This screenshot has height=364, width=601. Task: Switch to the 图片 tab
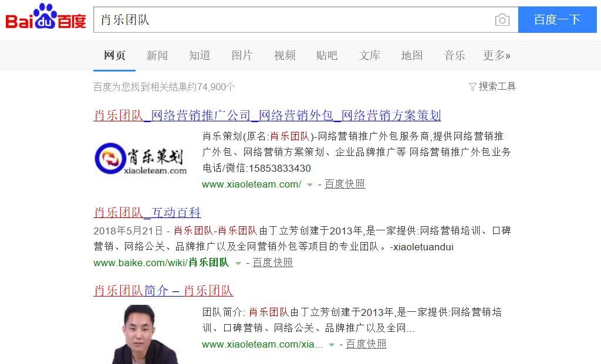pyautogui.click(x=242, y=56)
